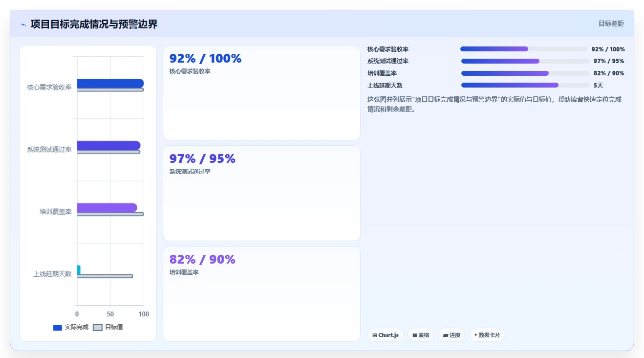Click the 核心需求验收率 chart axis label
The image size is (644, 358).
point(49,87)
